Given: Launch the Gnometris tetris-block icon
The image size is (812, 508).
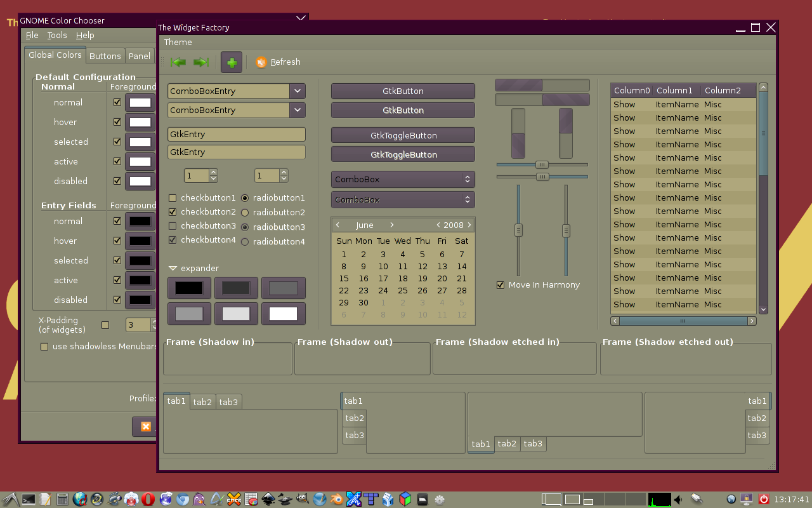Looking at the screenshot, I should (370, 499).
